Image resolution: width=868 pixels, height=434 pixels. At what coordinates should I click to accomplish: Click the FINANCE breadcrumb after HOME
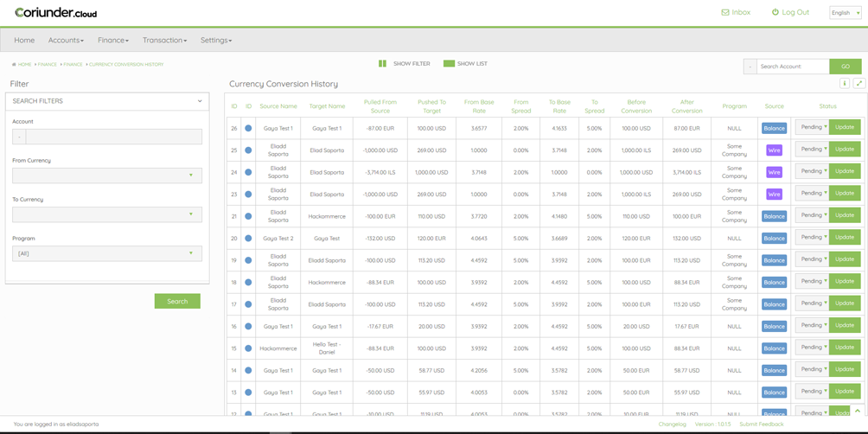pyautogui.click(x=47, y=64)
